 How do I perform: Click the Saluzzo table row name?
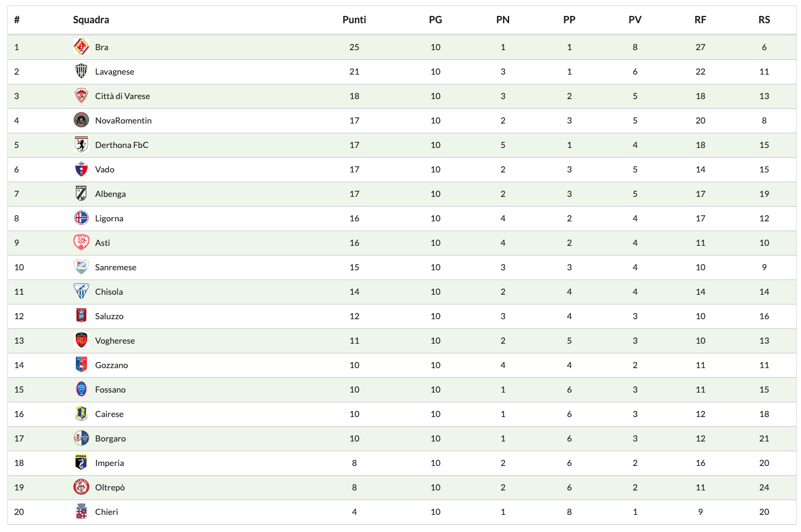109,316
